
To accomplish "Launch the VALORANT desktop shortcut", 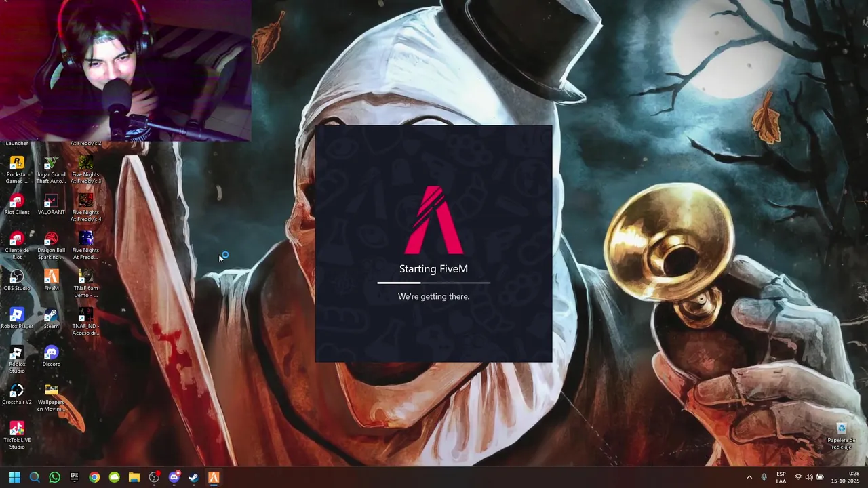I will [x=51, y=205].
